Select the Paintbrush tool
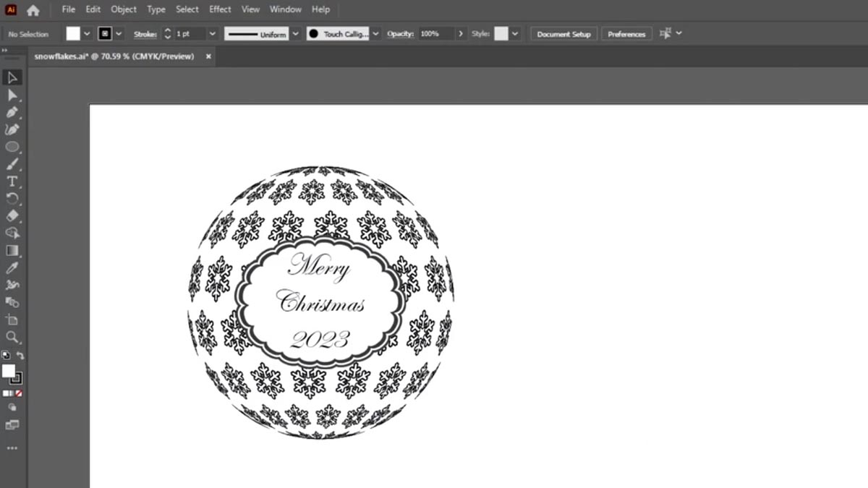Image resolution: width=868 pixels, height=488 pixels. [12, 164]
